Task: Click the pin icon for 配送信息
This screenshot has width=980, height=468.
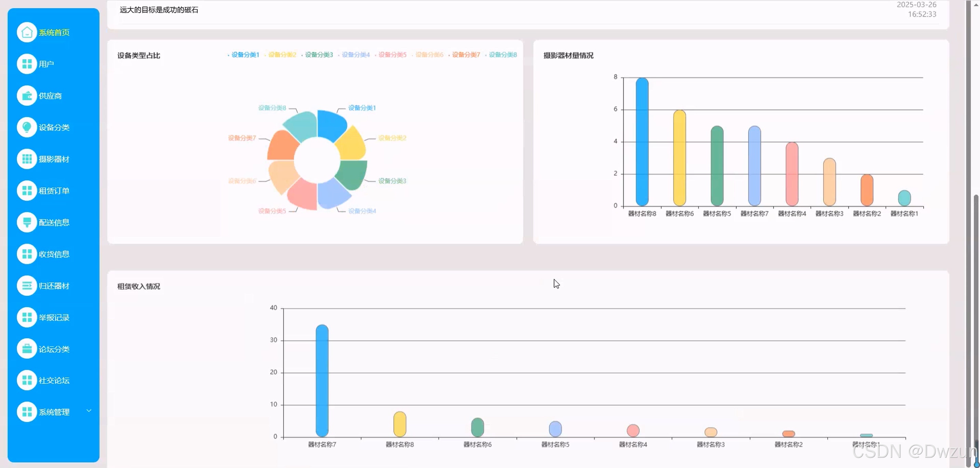Action: pyautogui.click(x=27, y=222)
